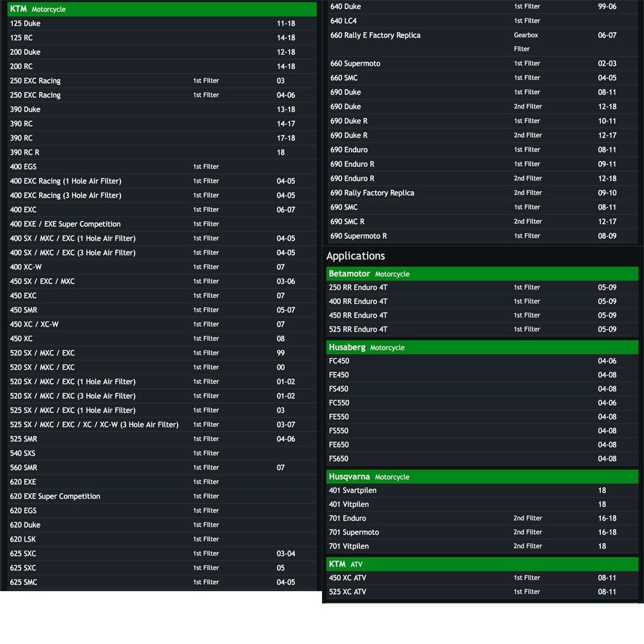Select the 125 RC entry
The image size is (644, 644).
162,38
